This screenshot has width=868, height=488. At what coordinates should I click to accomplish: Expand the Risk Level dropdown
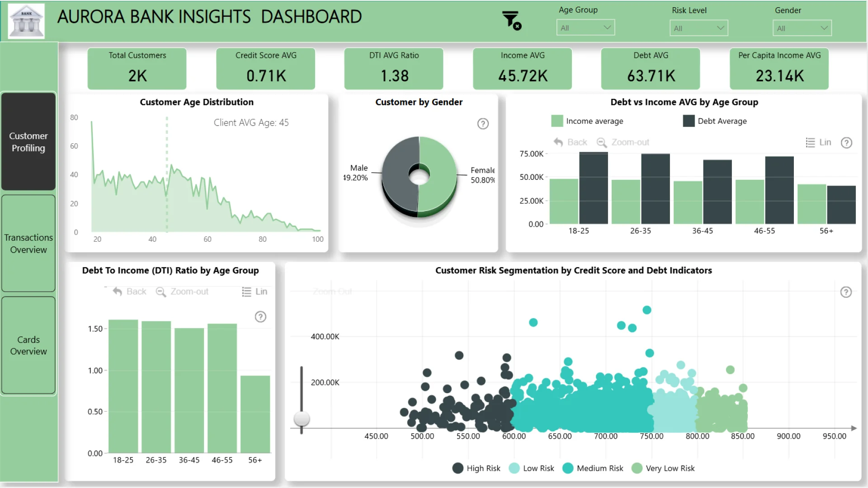coord(698,28)
